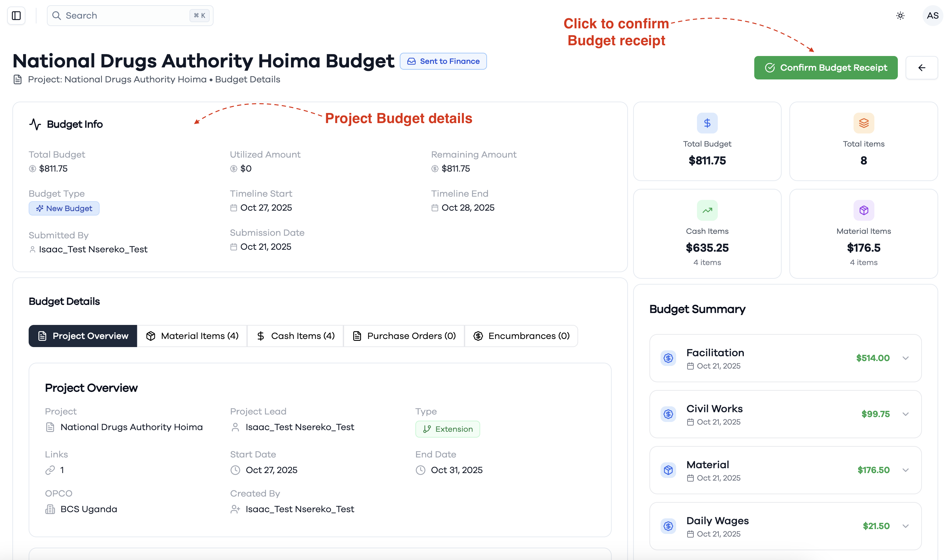Click the Material Items cube icon
Screen dimensions: 946x560
pos(863,210)
